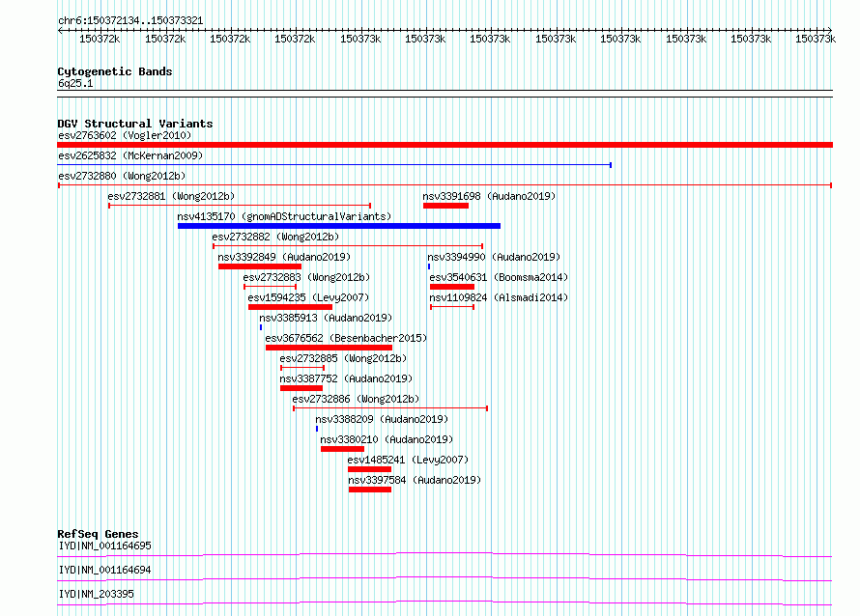Select the thick red esv2763602 variant bar

click(x=444, y=145)
